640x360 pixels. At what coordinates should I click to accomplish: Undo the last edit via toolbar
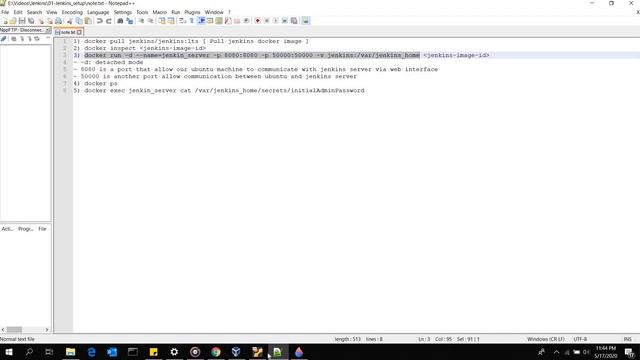click(100, 21)
